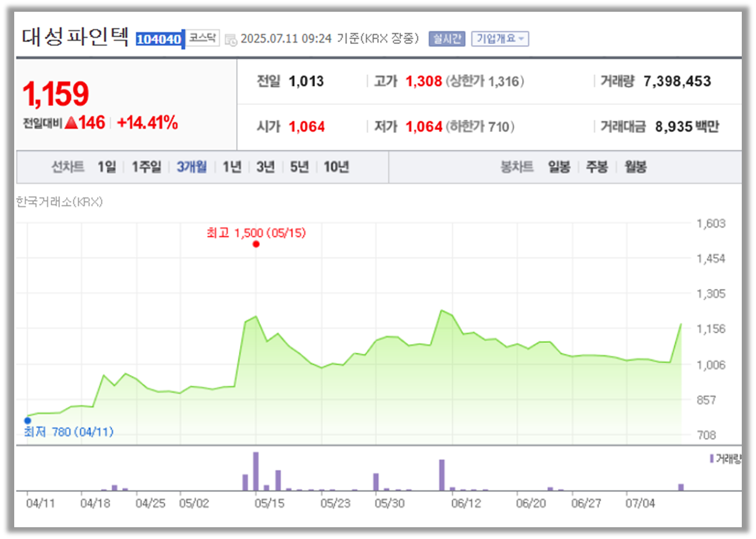Click the 07/04 date axis label
The width and height of the screenshot is (756, 539).
[x=639, y=503]
